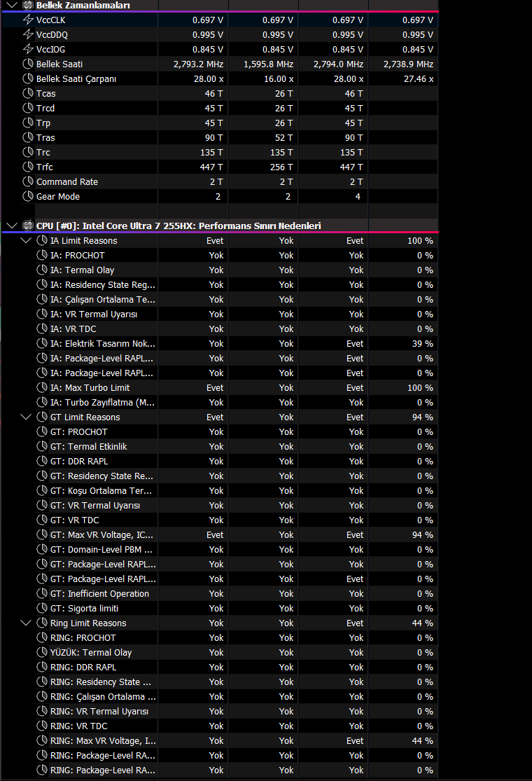Click the 39 % value for Elektrik Tasarım
Screen dimensions: 532x781
(423, 344)
